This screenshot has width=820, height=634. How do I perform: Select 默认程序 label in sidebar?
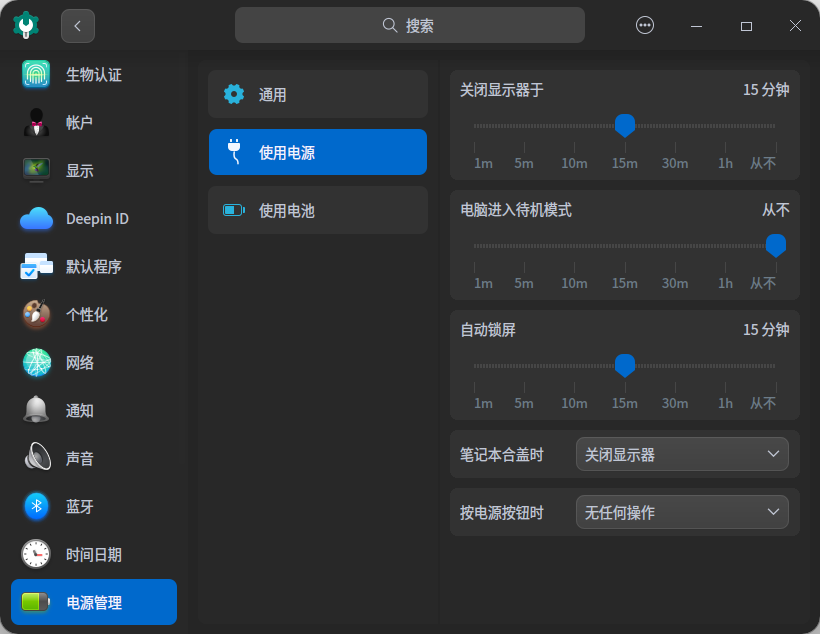[94, 267]
